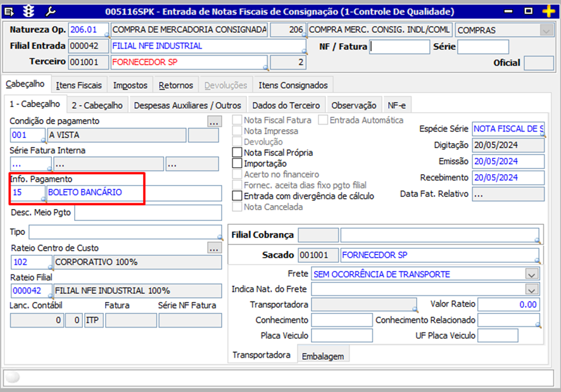Click the Tipo field
561x392 pixels.
(125, 232)
